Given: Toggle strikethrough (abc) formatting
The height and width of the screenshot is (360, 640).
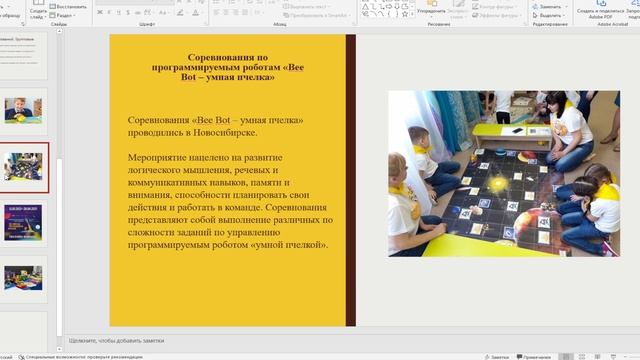Looking at the screenshot, I should click(137, 13).
